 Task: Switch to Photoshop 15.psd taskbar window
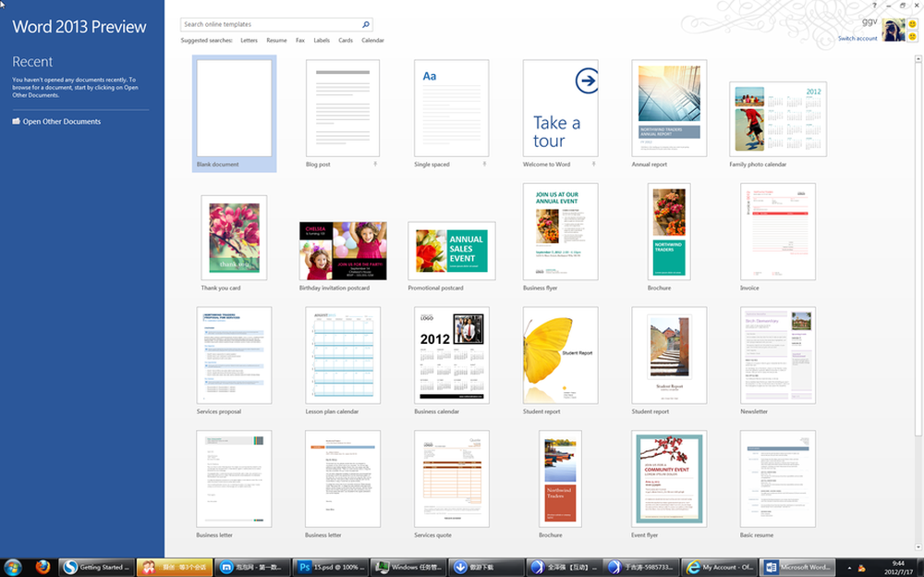point(330,567)
